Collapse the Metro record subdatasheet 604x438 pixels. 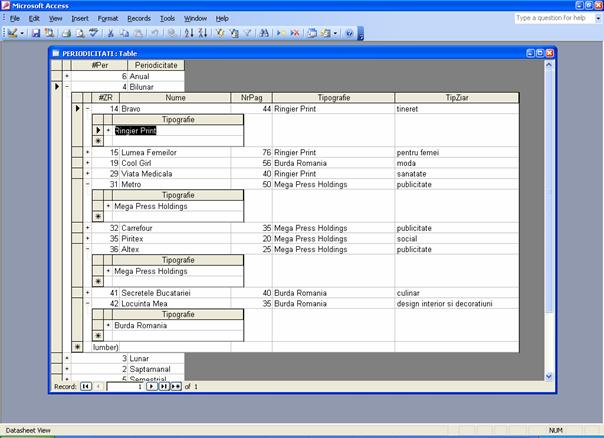point(88,184)
